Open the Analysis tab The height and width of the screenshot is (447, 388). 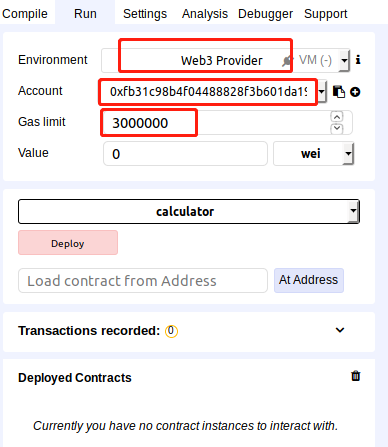tap(205, 14)
